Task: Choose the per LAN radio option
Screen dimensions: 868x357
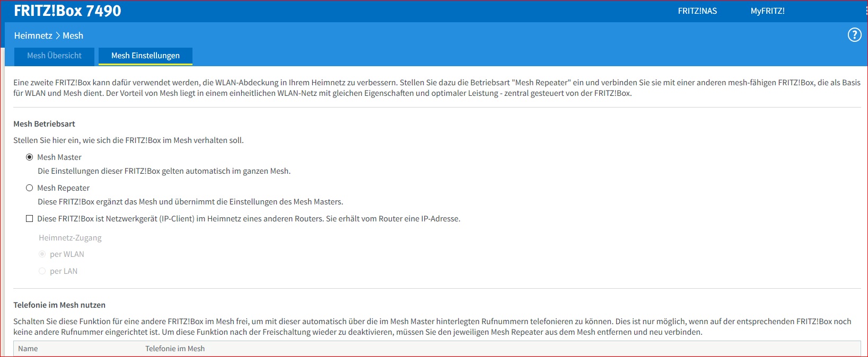Action: point(42,271)
